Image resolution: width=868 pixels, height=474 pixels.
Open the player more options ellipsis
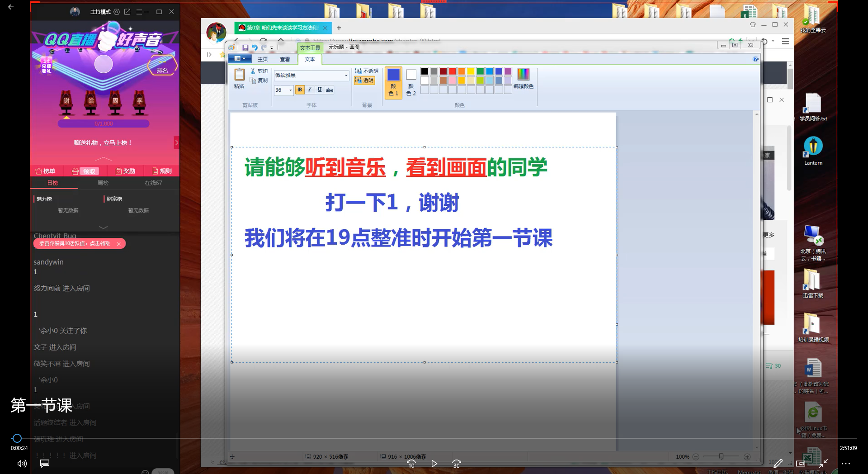pyautogui.click(x=846, y=464)
